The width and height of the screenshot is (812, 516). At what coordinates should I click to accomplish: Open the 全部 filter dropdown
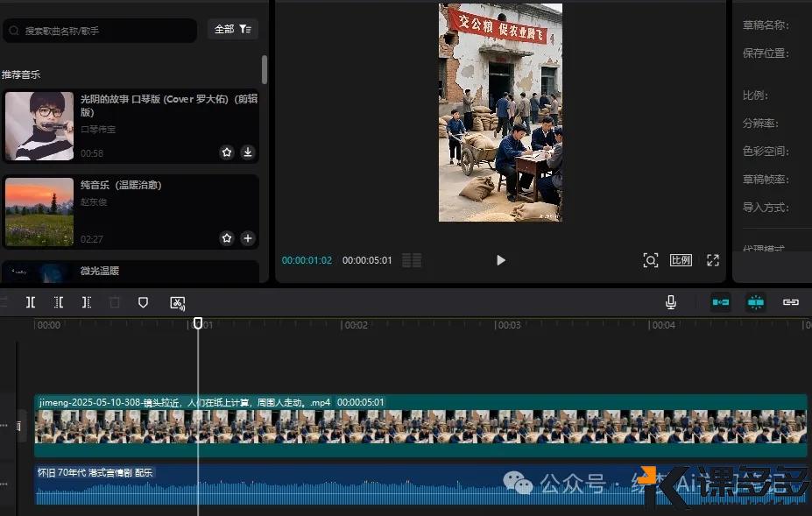(233, 29)
